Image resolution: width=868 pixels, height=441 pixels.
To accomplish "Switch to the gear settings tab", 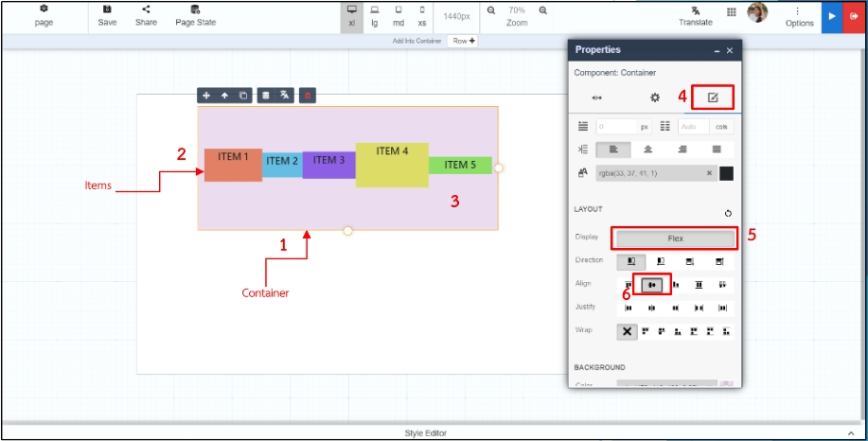I will [655, 97].
